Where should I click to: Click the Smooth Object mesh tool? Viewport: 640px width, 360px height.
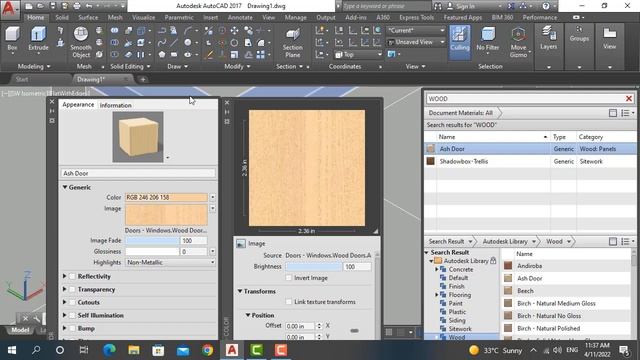pyautogui.click(x=81, y=42)
